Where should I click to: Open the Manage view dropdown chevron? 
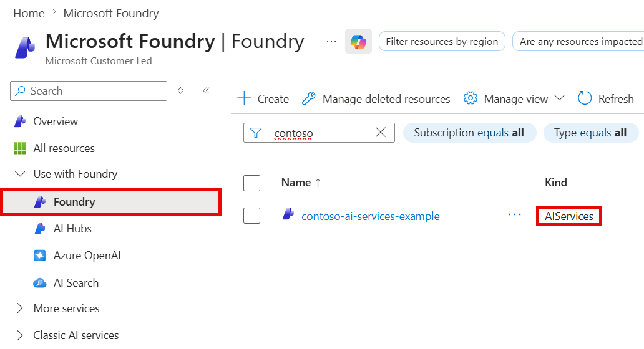[x=559, y=98]
